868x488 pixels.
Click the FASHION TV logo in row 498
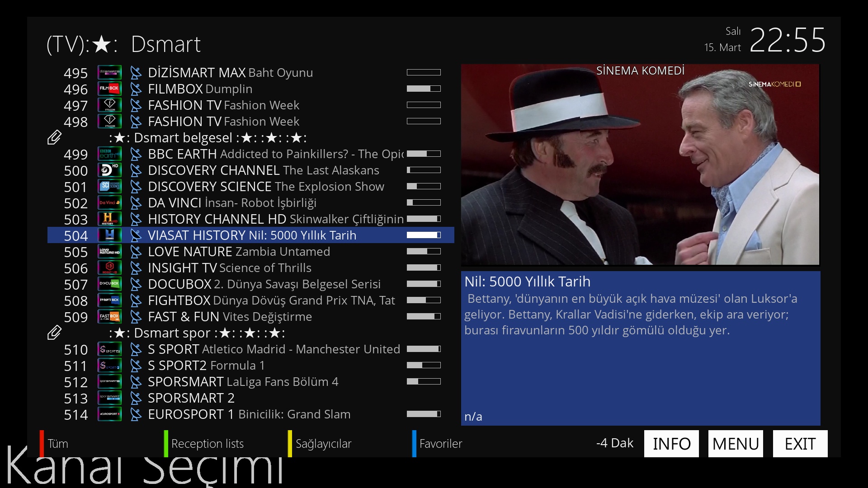pyautogui.click(x=110, y=121)
